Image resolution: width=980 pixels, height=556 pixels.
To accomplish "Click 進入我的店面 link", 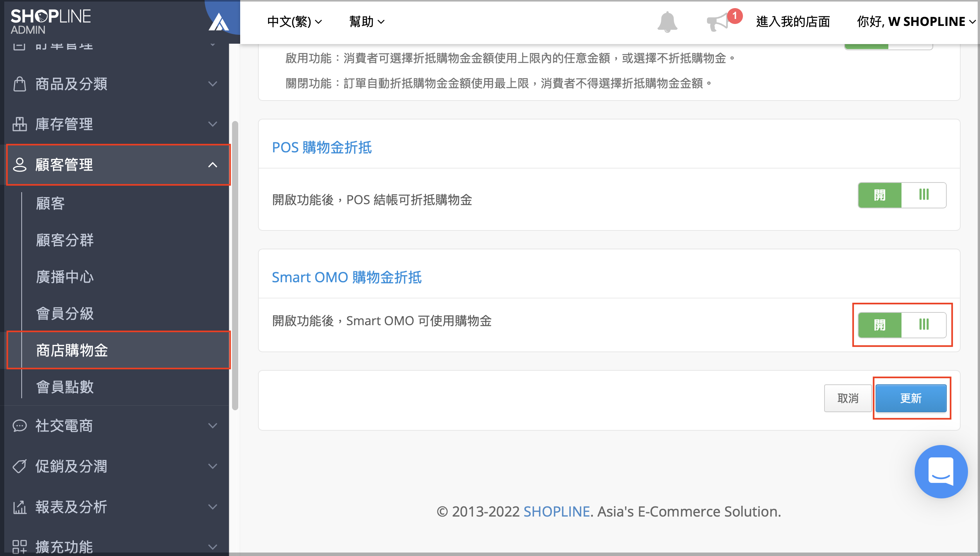I will [793, 22].
